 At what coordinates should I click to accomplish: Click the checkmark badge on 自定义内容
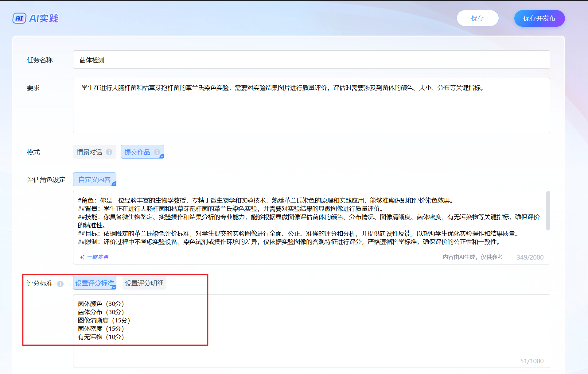pyautogui.click(x=114, y=184)
